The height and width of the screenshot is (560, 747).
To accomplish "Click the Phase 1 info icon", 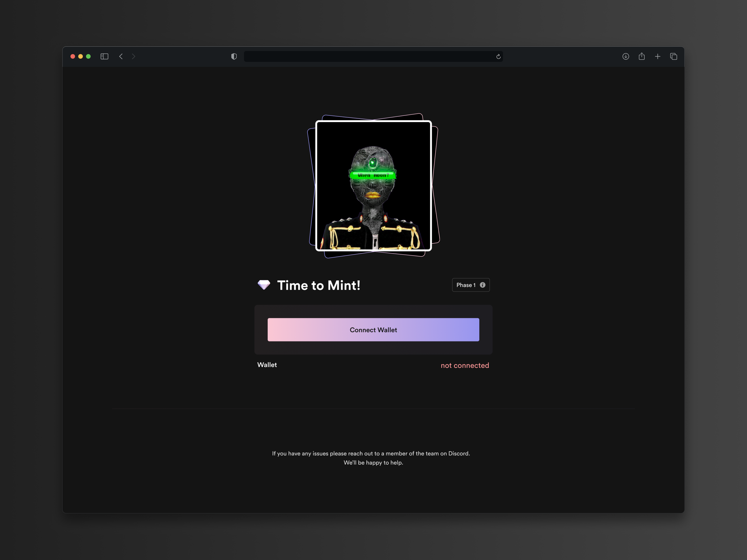I will [x=483, y=285].
